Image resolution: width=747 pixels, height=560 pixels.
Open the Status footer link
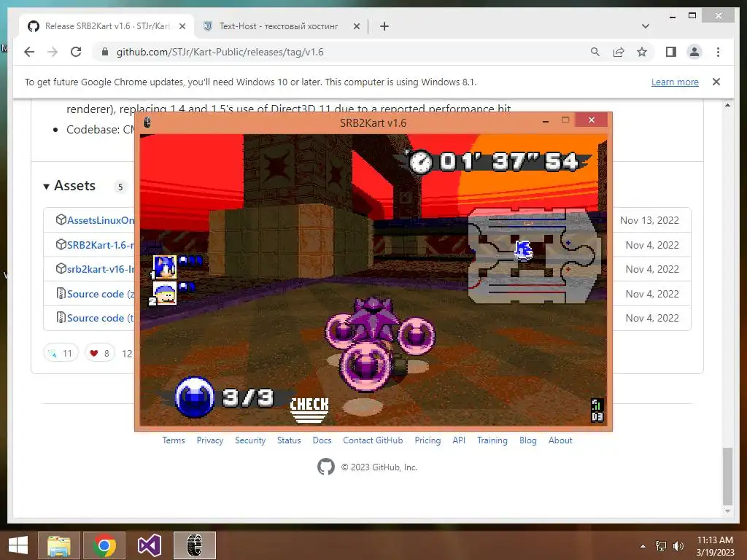tap(289, 440)
